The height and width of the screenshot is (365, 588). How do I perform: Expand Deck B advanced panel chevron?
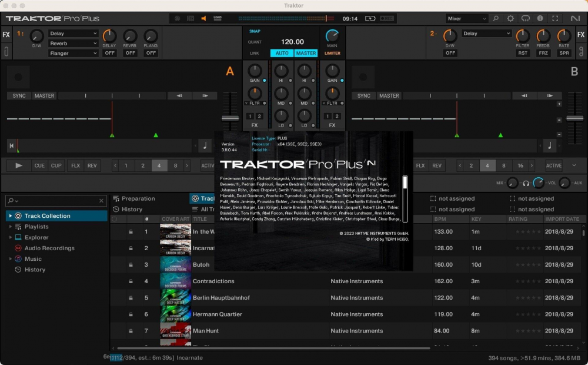574,165
